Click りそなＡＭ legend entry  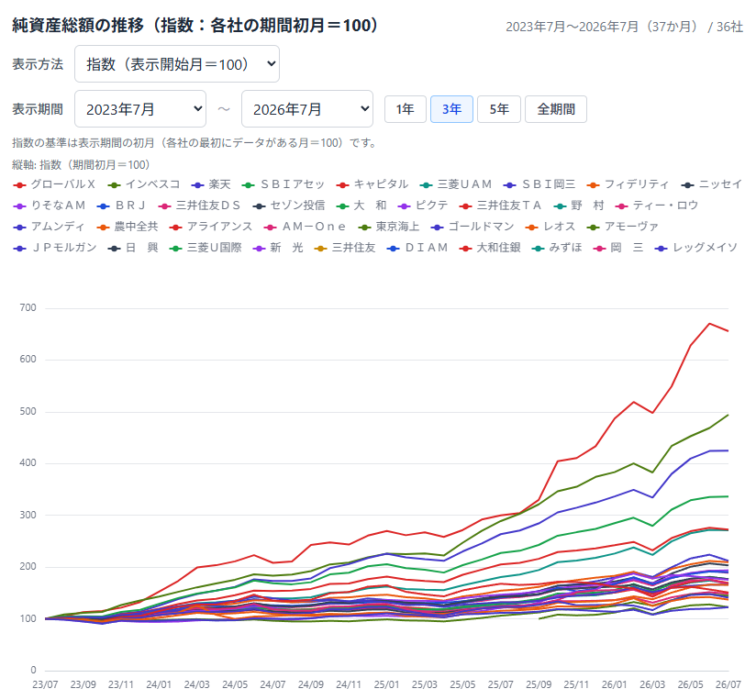(49, 206)
